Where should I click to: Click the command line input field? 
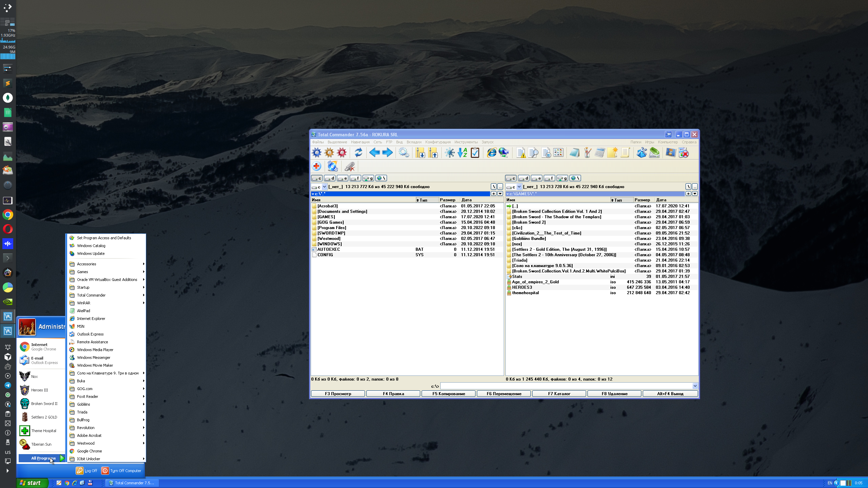tap(566, 386)
